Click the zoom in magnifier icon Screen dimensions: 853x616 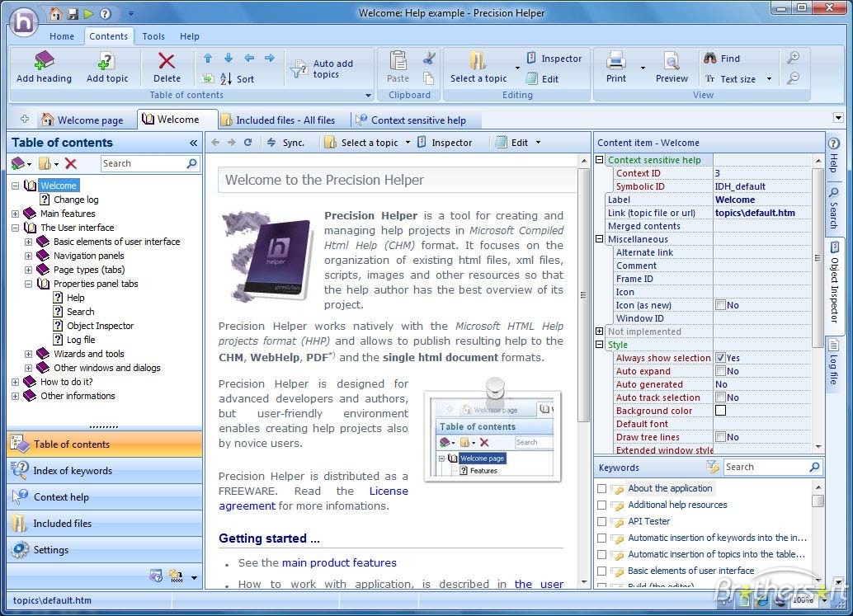point(794,57)
